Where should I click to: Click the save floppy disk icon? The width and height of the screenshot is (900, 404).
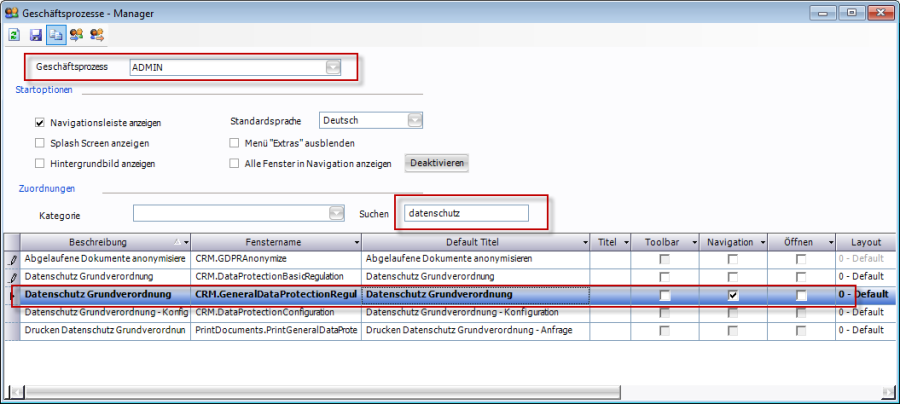(x=36, y=35)
